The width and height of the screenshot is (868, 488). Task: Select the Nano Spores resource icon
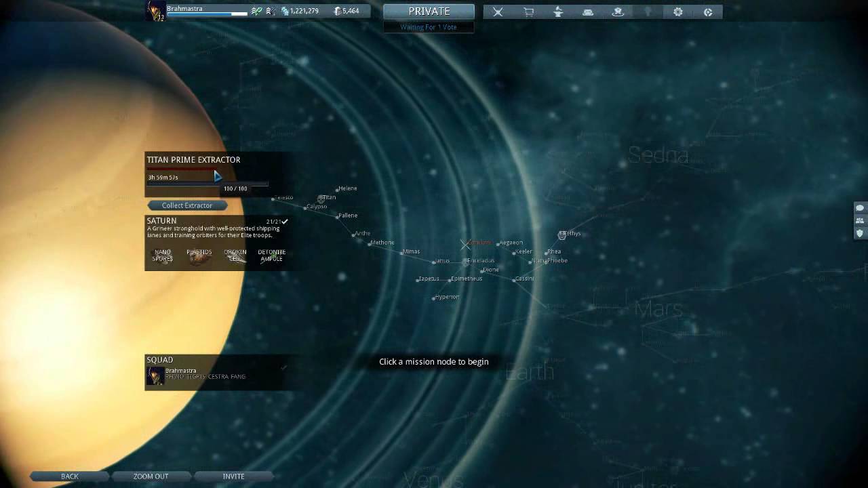(x=163, y=256)
